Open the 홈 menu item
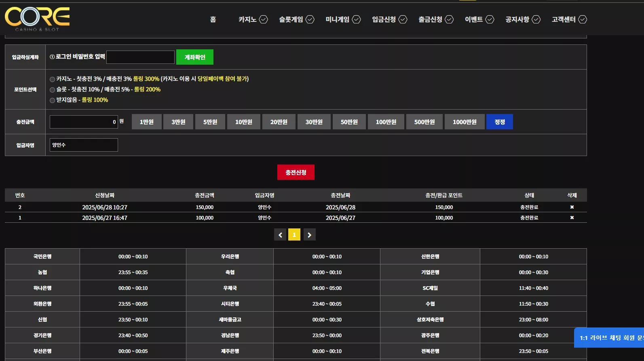The height and width of the screenshot is (361, 644). tap(213, 19)
